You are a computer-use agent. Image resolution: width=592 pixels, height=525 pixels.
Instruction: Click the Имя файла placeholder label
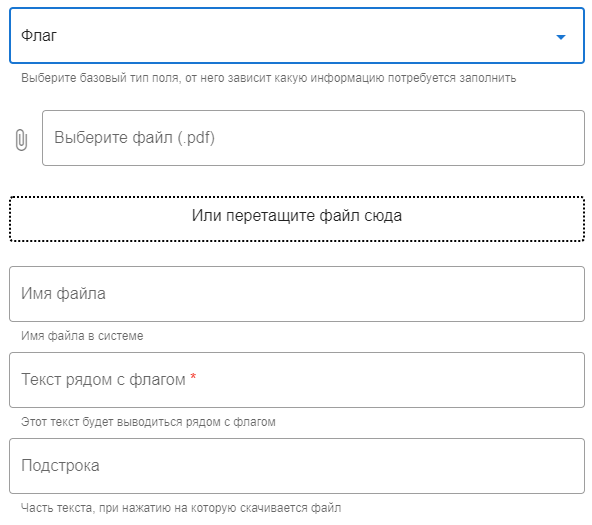63,294
